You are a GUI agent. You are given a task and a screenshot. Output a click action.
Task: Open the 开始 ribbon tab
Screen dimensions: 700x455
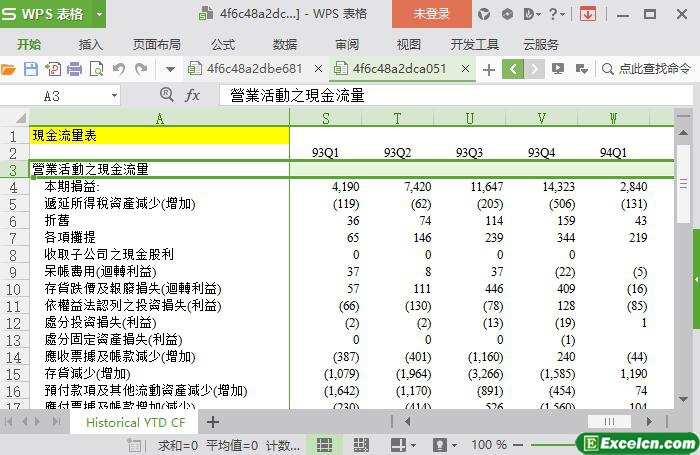(x=29, y=44)
